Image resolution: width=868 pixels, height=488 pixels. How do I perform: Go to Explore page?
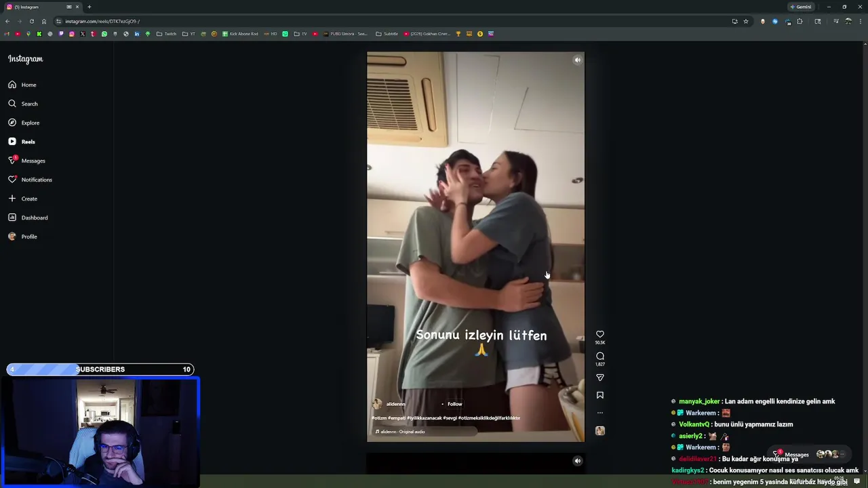pyautogui.click(x=24, y=123)
